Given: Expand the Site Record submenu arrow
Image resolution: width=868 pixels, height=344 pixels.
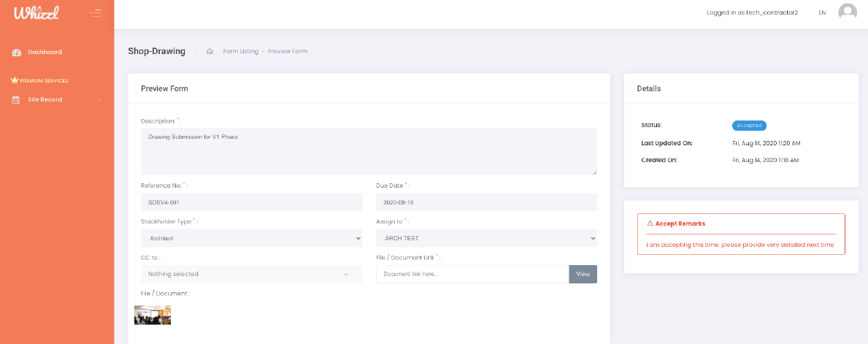Looking at the screenshot, I should pyautogui.click(x=99, y=100).
